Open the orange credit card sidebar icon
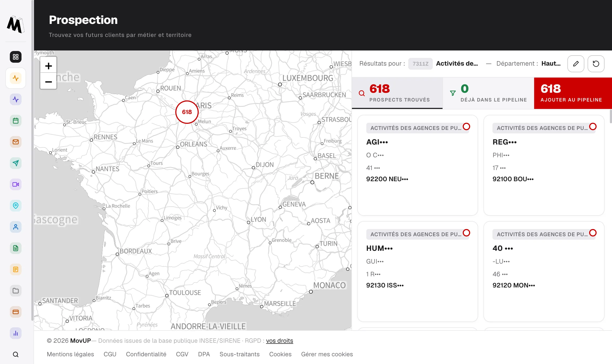Screen dimensions: 612x364 click(16, 312)
